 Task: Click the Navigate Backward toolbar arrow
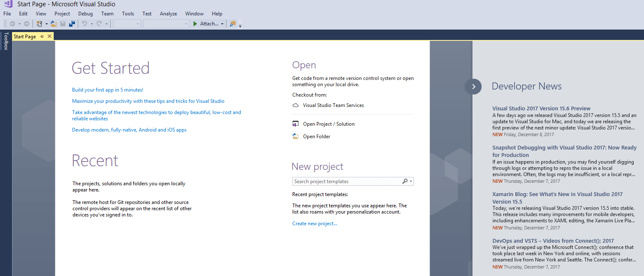pos(12,24)
